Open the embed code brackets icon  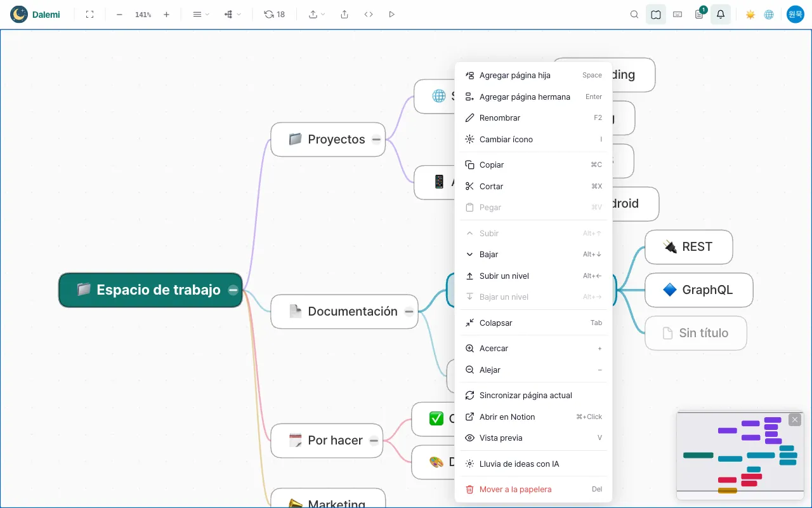click(x=369, y=14)
